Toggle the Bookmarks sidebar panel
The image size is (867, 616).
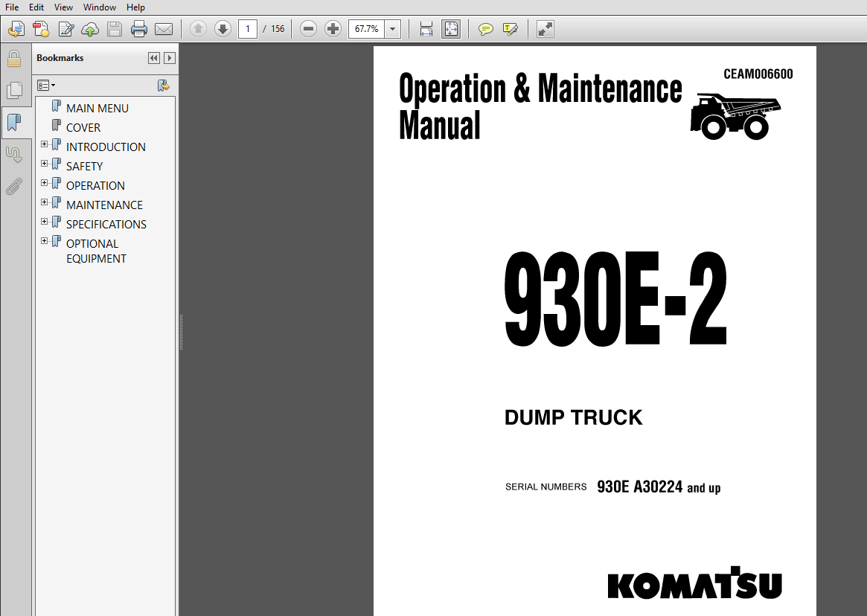[x=14, y=122]
